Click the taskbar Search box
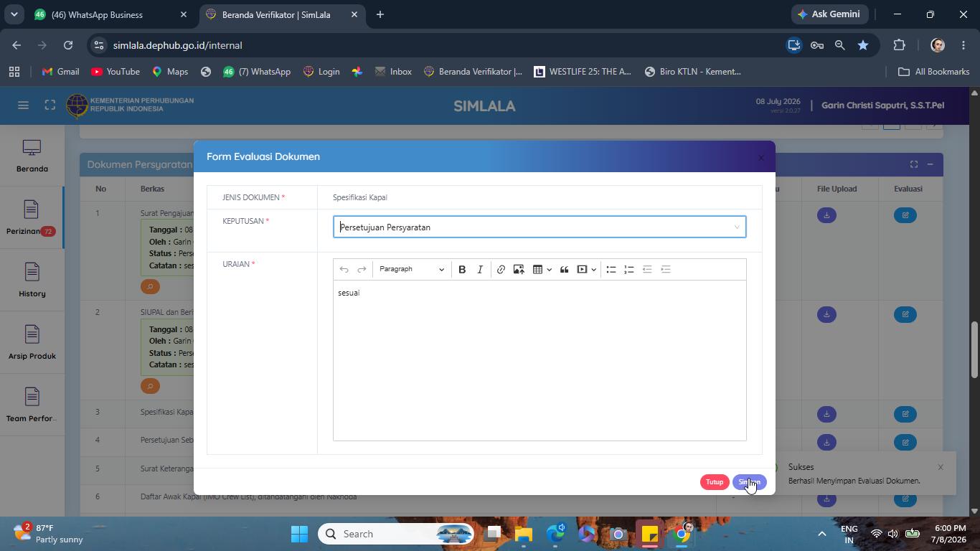Viewport: 980px width, 551px height. point(397,534)
